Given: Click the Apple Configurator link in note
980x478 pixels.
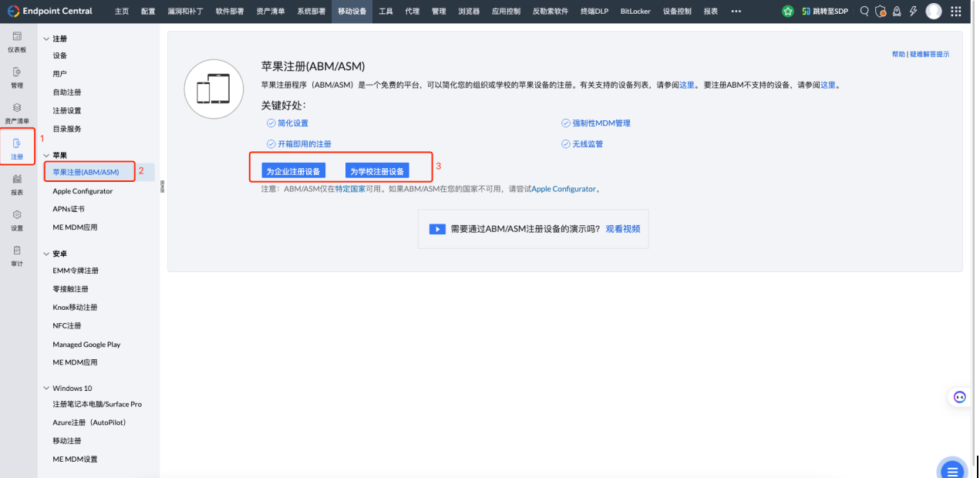Looking at the screenshot, I should (x=564, y=189).
